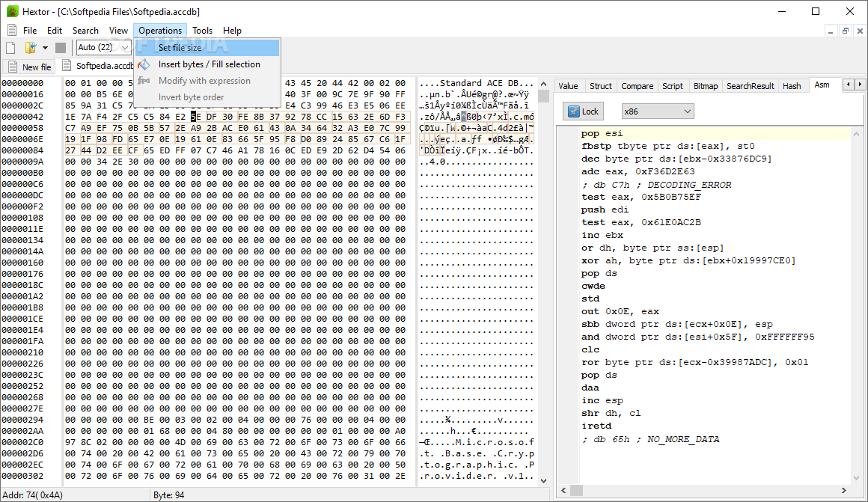Click the 'cwde' instruction line
This screenshot has height=502, width=868.
point(593,286)
